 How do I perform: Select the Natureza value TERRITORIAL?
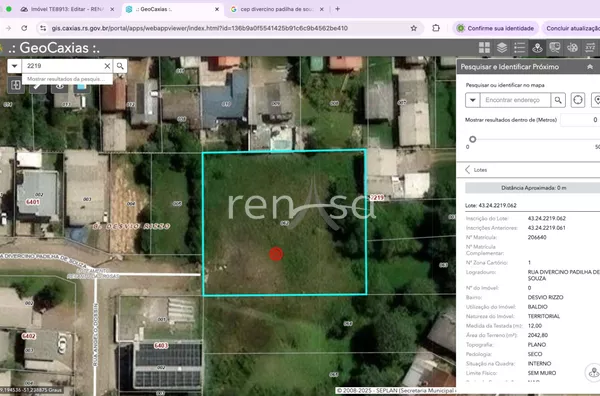[544, 316]
